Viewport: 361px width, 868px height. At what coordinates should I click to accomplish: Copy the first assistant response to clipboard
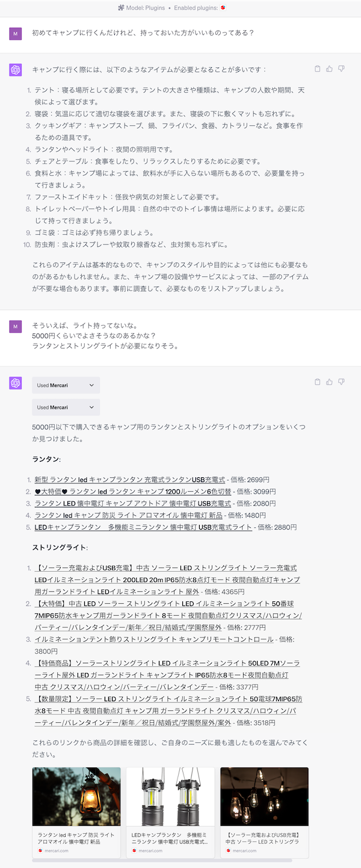tap(318, 69)
